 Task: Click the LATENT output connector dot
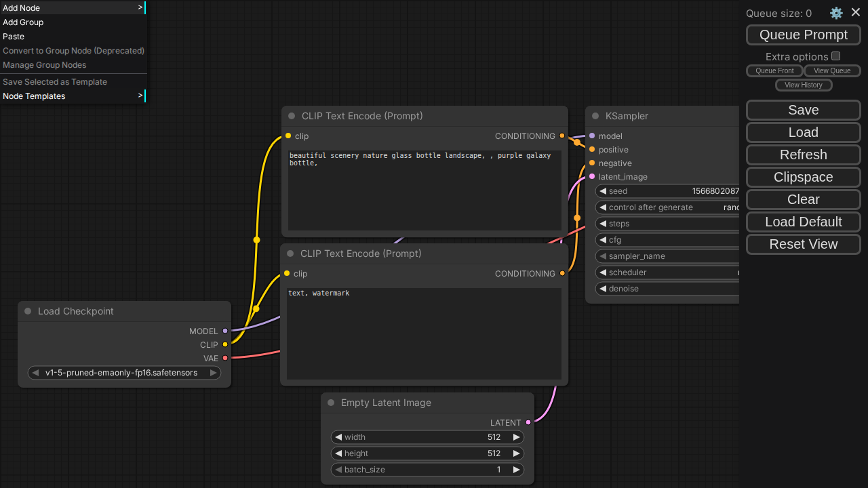[x=528, y=422]
